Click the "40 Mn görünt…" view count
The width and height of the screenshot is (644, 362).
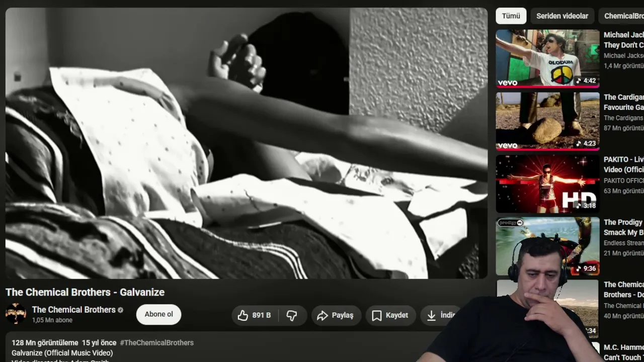[624, 316]
